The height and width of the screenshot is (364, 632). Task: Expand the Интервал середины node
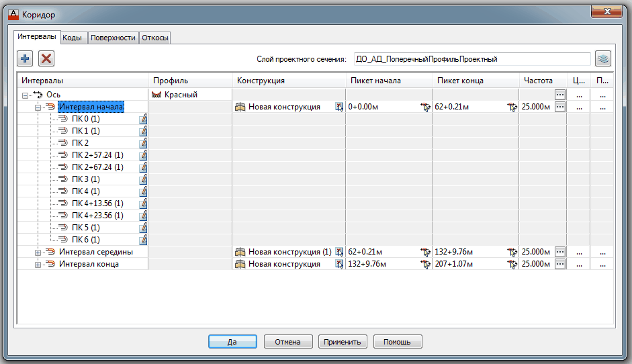coord(38,253)
